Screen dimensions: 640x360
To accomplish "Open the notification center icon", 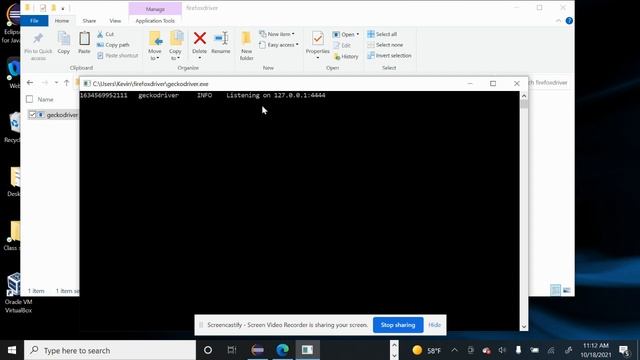I will click(x=624, y=350).
